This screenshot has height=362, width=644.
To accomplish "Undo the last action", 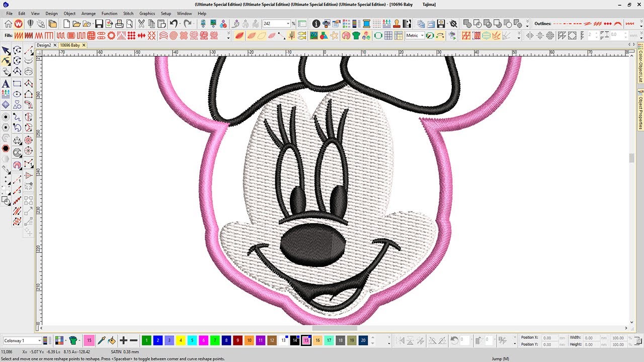I will (174, 24).
